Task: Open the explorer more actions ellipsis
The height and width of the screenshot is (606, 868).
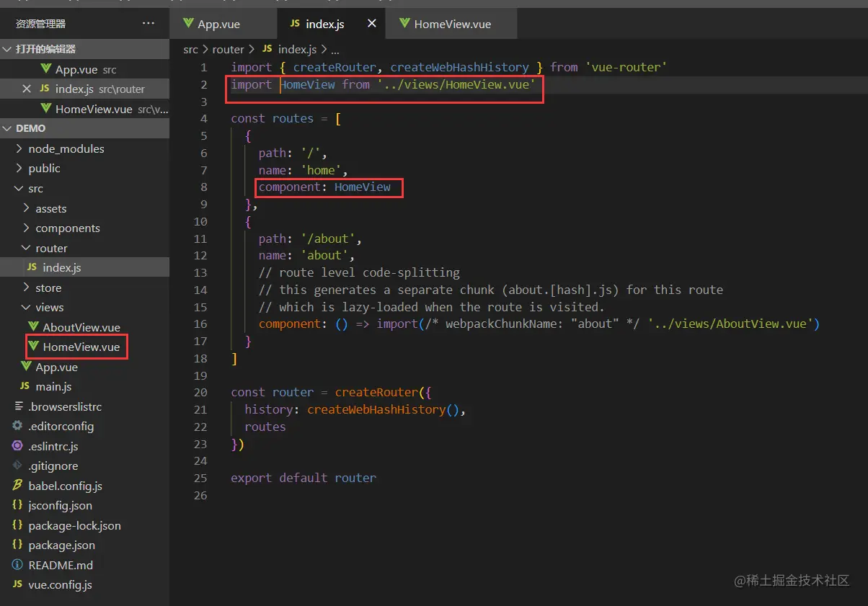Action: [149, 24]
